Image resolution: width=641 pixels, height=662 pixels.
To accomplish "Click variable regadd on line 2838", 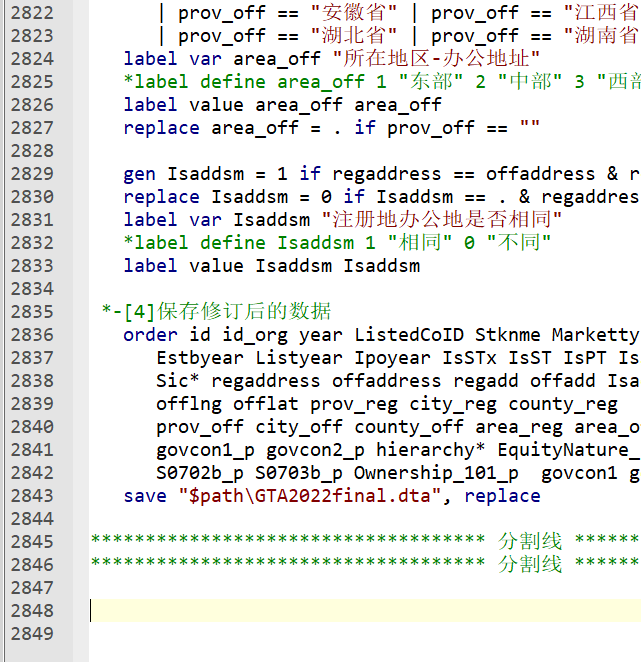I will pyautogui.click(x=486, y=381).
